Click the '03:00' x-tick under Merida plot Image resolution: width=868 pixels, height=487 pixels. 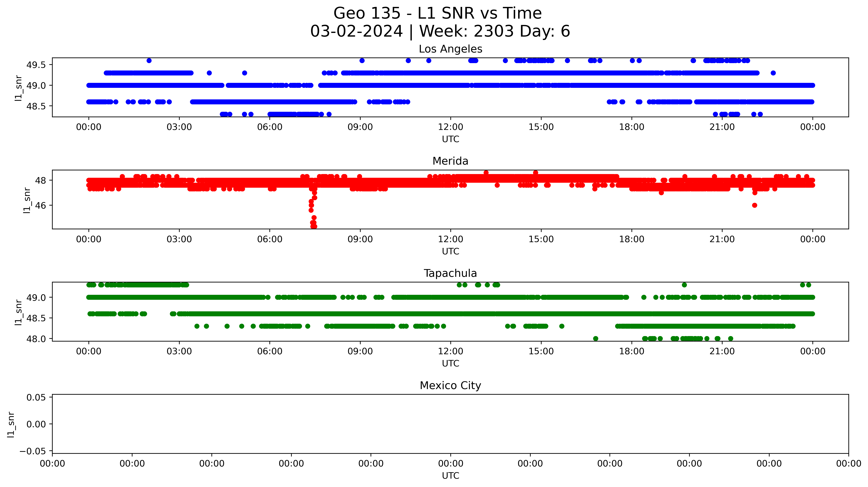(179, 239)
